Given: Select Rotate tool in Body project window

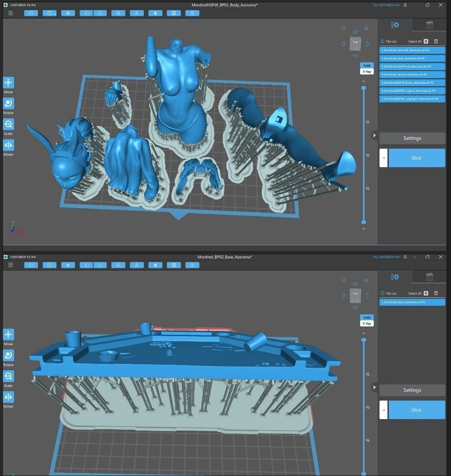Looking at the screenshot, I should tap(8, 104).
